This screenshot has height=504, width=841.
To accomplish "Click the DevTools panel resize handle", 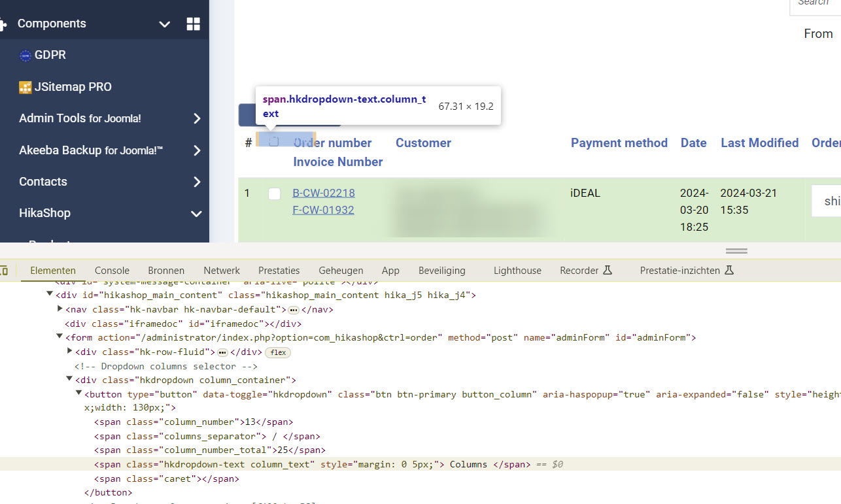I will [x=736, y=251].
